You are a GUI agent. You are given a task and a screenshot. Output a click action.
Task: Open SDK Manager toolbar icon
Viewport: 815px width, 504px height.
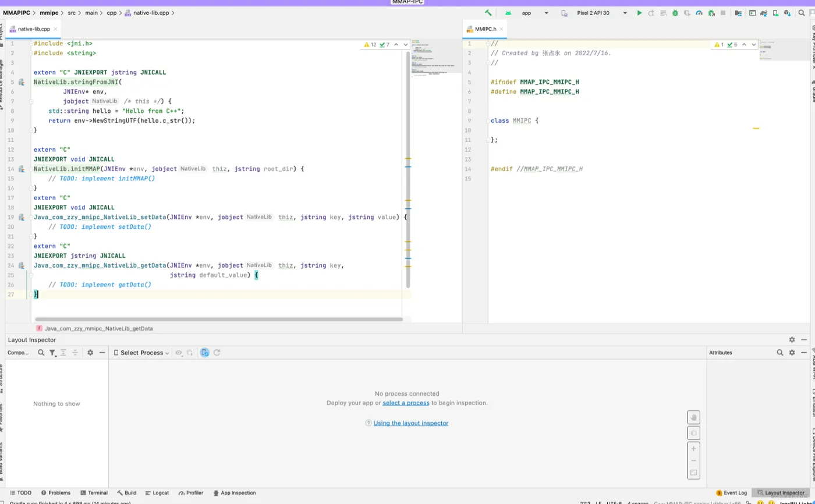pos(788,13)
